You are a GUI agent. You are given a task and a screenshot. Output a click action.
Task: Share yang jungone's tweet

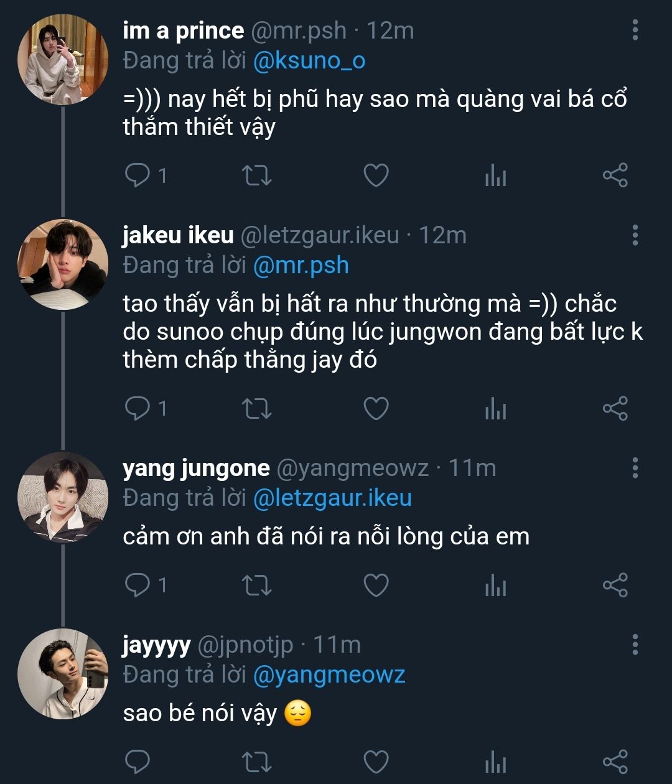[615, 585]
